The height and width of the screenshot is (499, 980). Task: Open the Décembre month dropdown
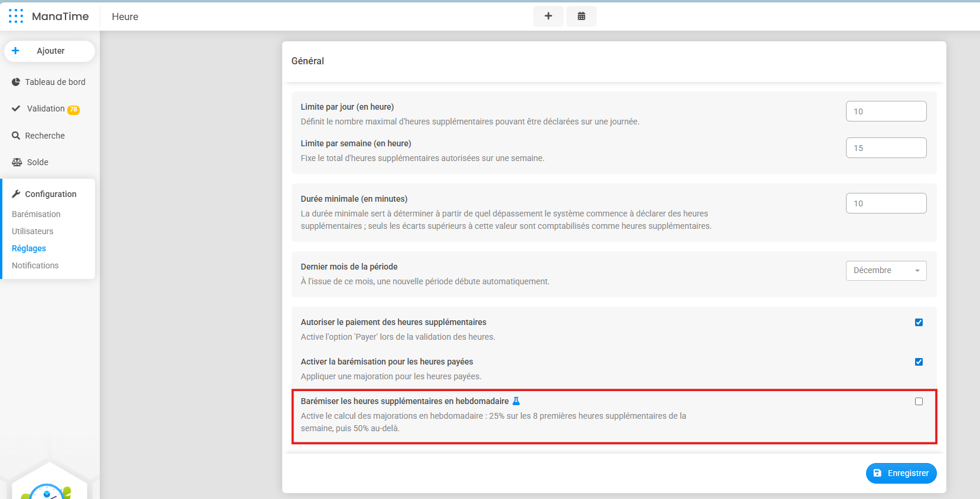pyautogui.click(x=886, y=271)
